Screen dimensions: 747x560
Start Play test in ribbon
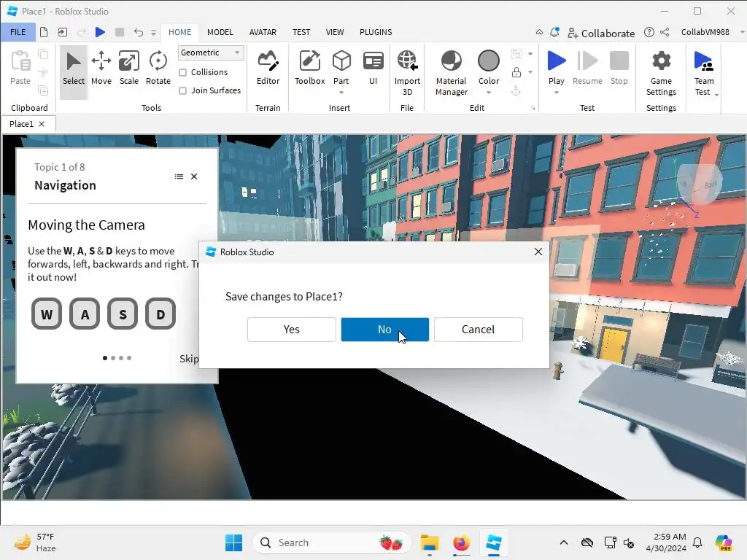coord(556,66)
